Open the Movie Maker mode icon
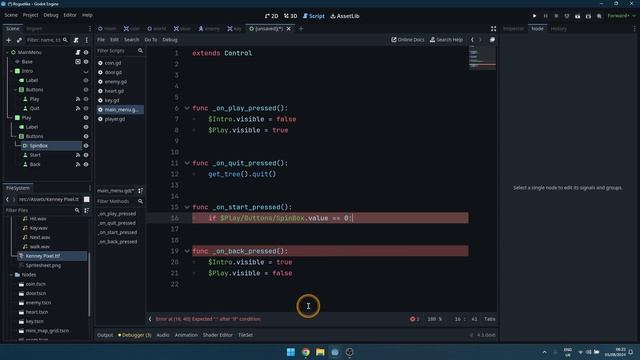Viewport: 640px width, 360px height. tap(599, 16)
